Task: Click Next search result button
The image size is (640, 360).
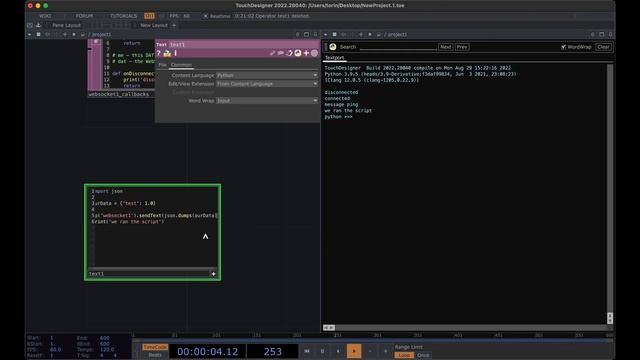Action: pos(445,47)
